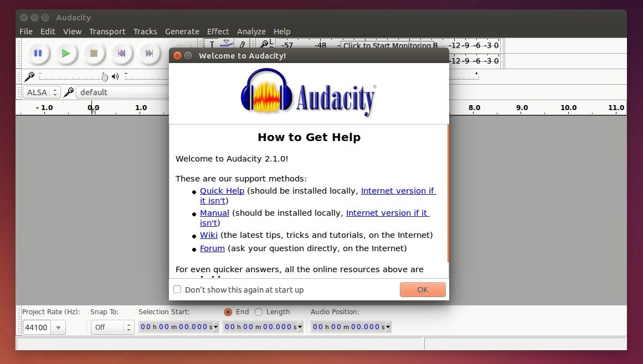
Task: Start playback with the green Play button
Action: click(65, 53)
